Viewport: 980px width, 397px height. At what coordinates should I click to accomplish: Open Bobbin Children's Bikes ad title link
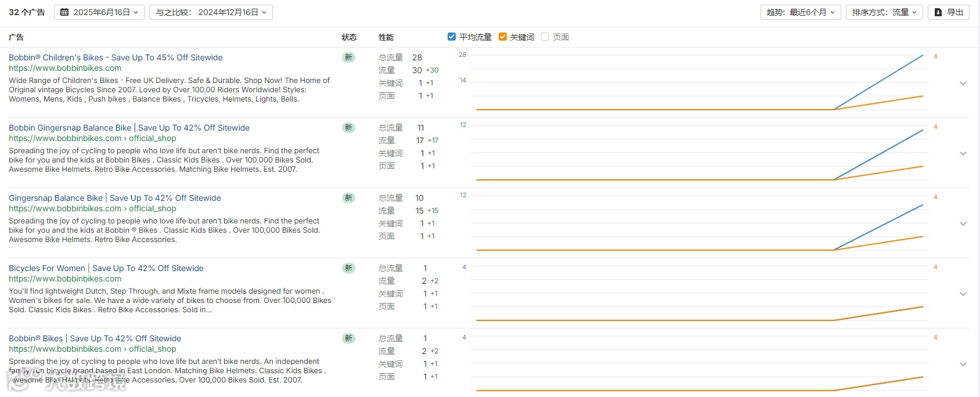(116, 57)
